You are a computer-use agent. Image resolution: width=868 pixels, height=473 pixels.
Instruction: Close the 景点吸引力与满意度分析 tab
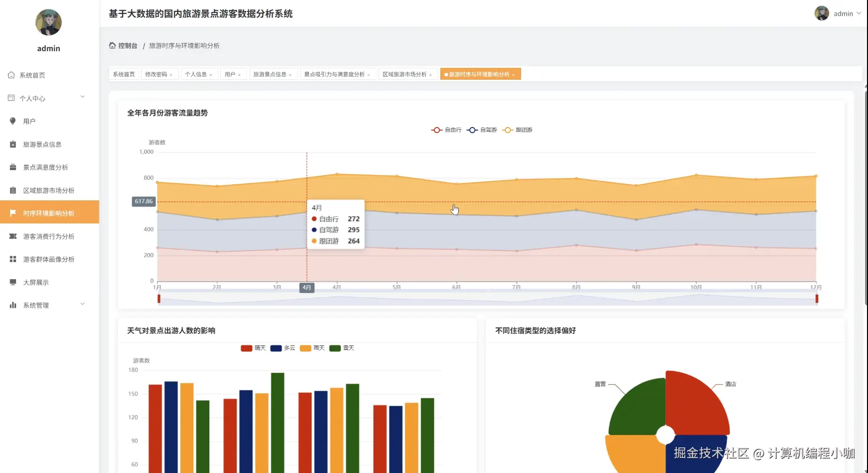[x=368, y=75]
